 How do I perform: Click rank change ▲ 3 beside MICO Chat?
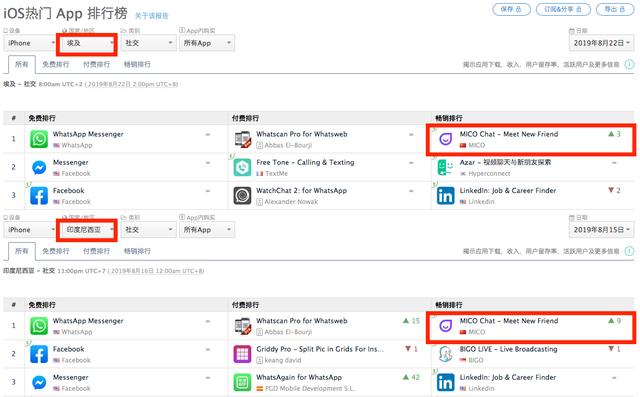point(614,134)
